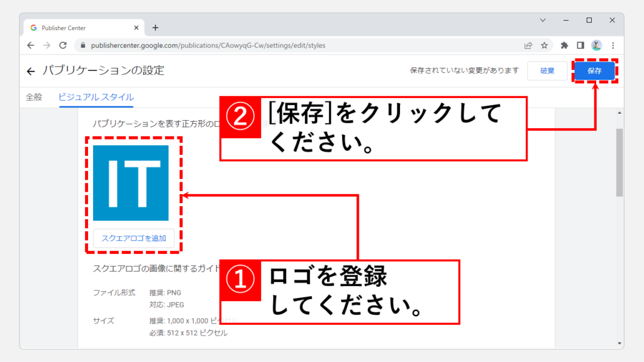
Task: Bookmark this page with star icon
Action: tap(544, 45)
